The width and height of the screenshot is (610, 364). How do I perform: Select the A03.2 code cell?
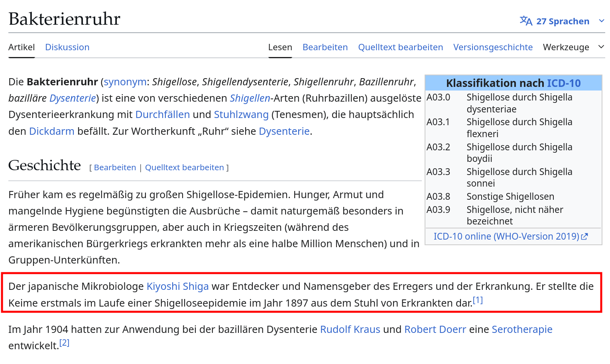point(439,147)
